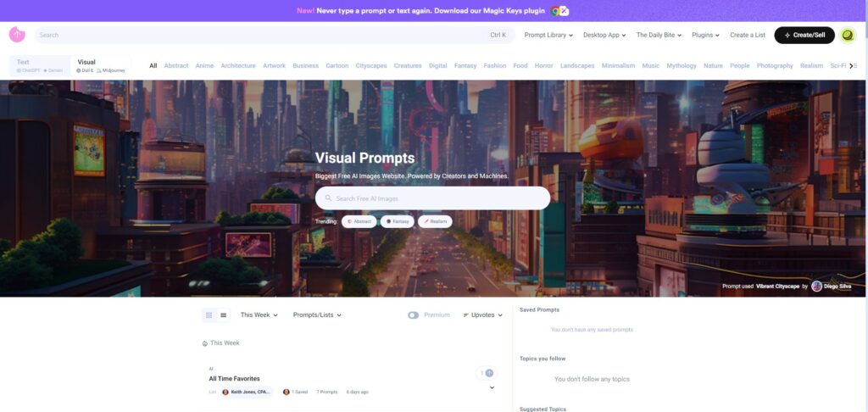Open the This Week time dropdown
Image resolution: width=868 pixels, height=412 pixels.
[259, 315]
